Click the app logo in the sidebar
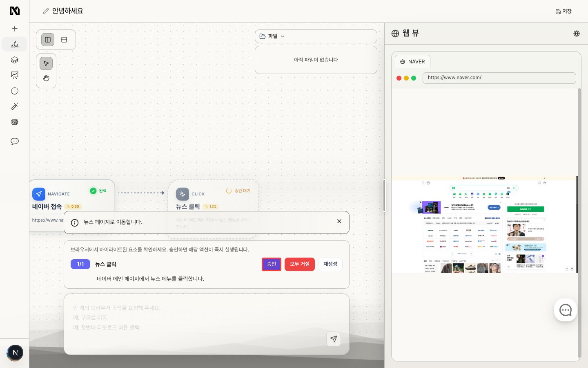The image size is (588, 368). [15, 11]
